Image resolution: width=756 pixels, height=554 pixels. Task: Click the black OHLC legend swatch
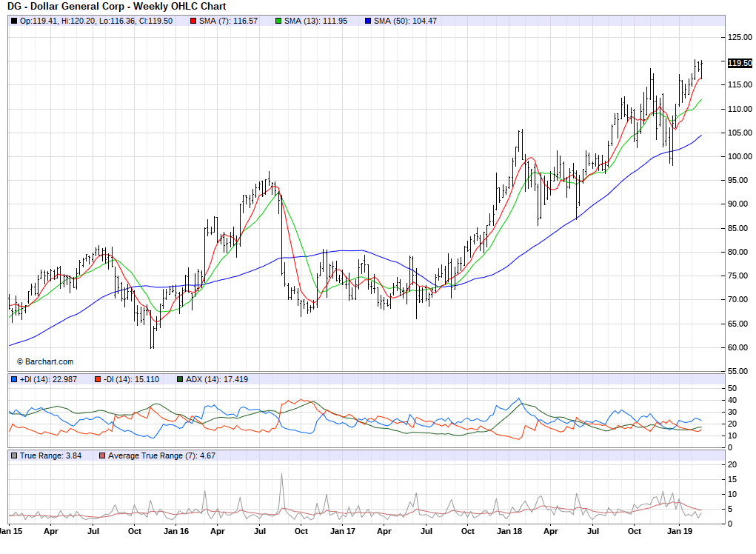14,21
